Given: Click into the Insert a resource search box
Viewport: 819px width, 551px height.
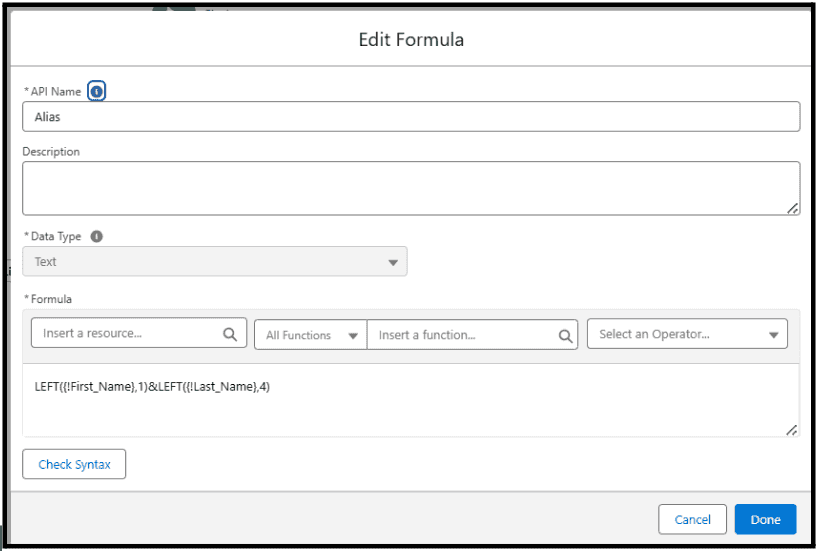Looking at the screenshot, I should (139, 333).
